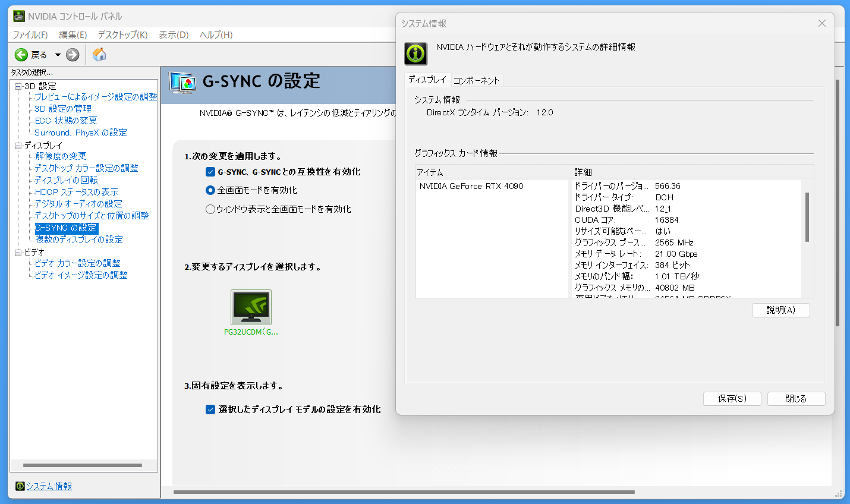This screenshot has height=504, width=850.
Task: Switch to the コンポーネント tab
Action: [477, 80]
